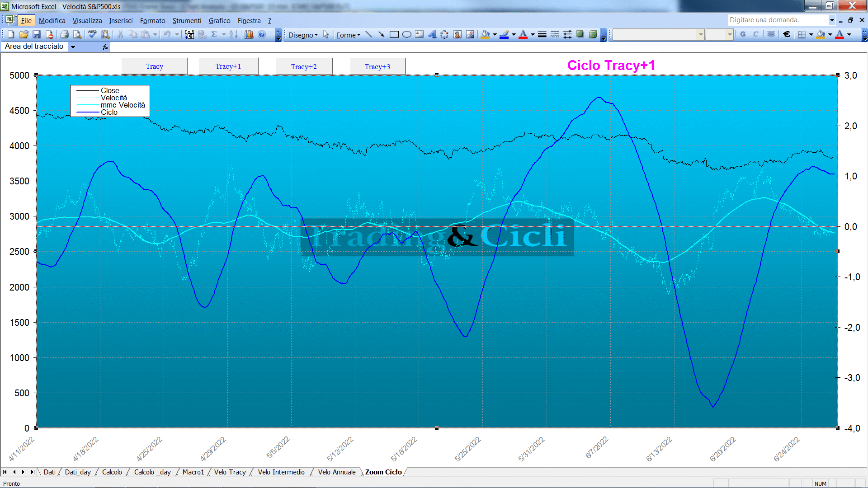Open the Paste options dropdown arrow
Image resolution: width=868 pixels, height=488 pixels.
(x=155, y=34)
